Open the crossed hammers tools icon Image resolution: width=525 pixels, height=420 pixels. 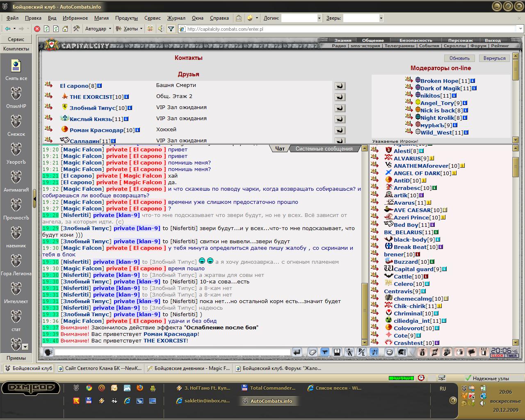76,29
